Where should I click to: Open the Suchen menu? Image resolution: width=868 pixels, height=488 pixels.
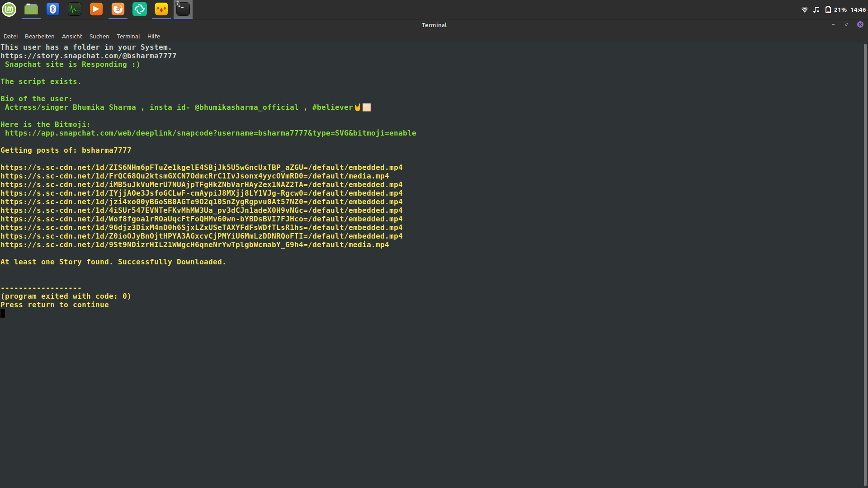99,36
